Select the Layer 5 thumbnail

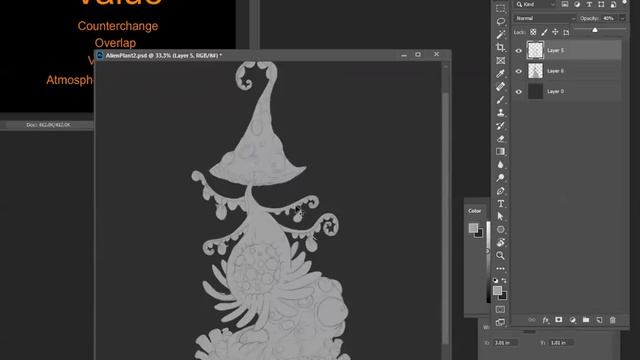tap(535, 50)
